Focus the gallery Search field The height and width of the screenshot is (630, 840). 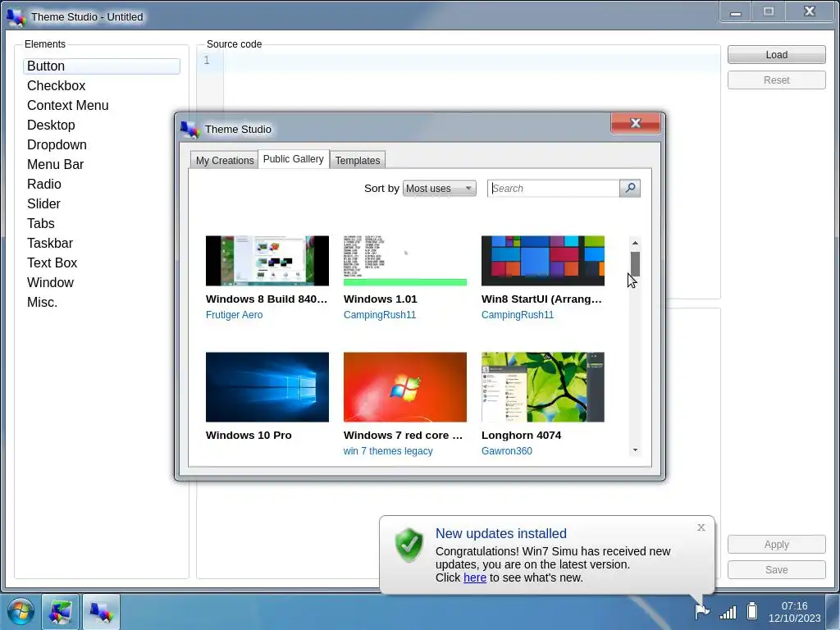pos(554,189)
